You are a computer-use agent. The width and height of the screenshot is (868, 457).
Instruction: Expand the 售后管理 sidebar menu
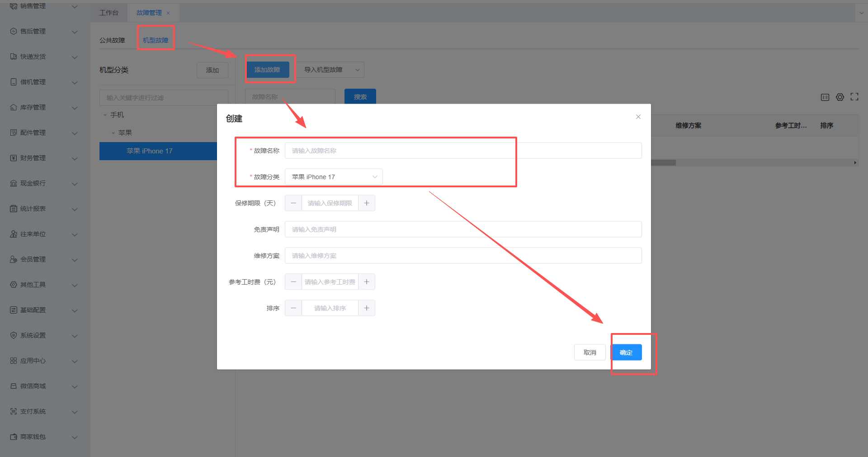[44, 32]
